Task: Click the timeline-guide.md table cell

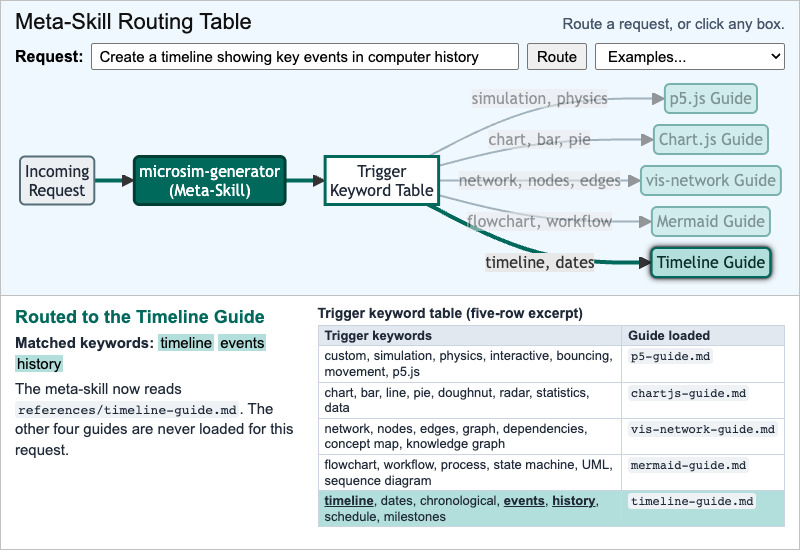Action: [x=703, y=509]
